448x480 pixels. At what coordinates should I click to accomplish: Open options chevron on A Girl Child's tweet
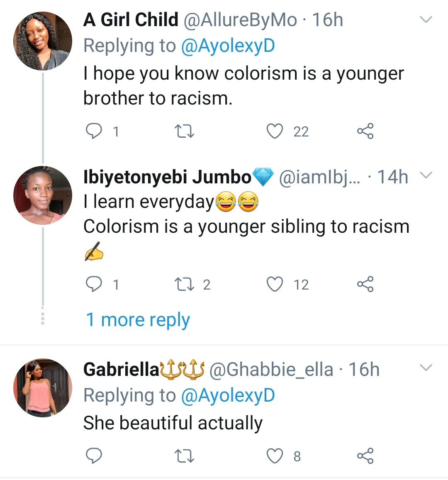pyautogui.click(x=426, y=19)
